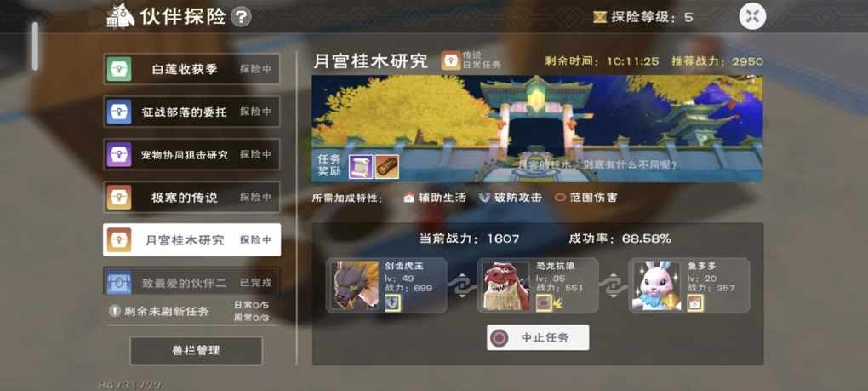
Task: Tap the trait icon under 兔多多
Action: (x=695, y=302)
